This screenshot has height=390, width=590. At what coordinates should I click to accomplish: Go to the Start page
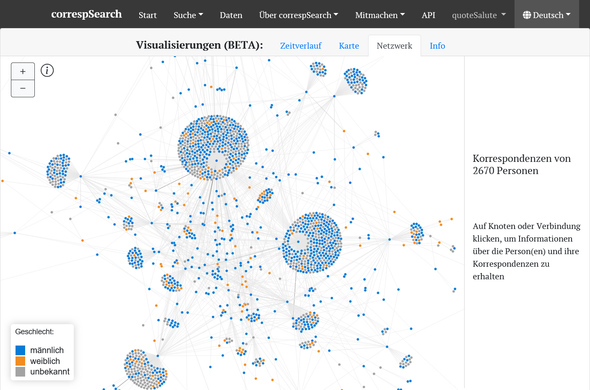coord(148,15)
